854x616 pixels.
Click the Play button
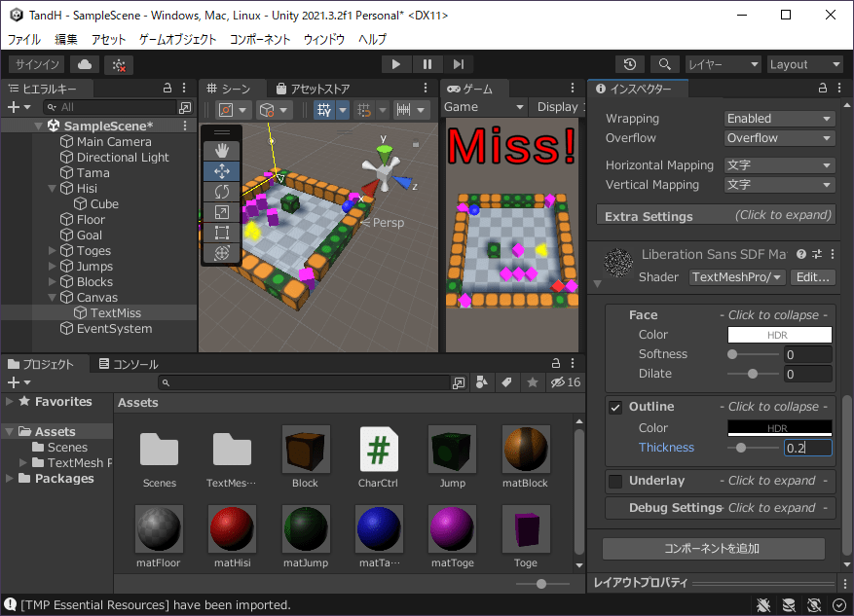pos(396,64)
